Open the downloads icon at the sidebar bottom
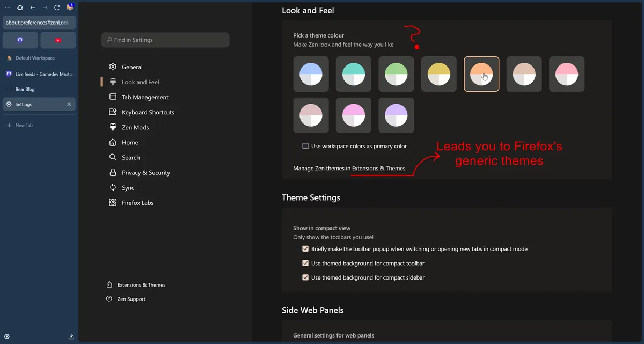 tap(71, 336)
